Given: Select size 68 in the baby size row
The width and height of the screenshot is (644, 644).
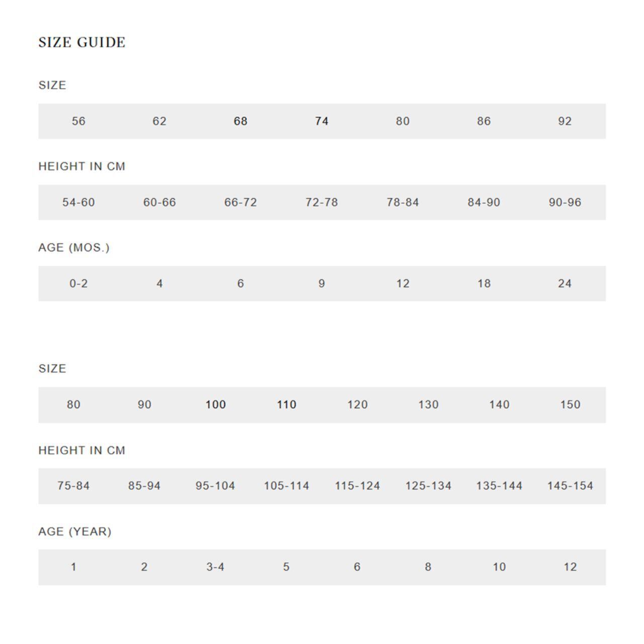Looking at the screenshot, I should (240, 121).
